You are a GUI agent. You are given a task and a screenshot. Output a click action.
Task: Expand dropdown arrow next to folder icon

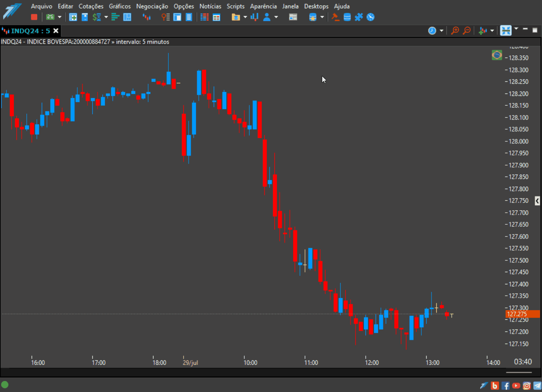(245, 17)
